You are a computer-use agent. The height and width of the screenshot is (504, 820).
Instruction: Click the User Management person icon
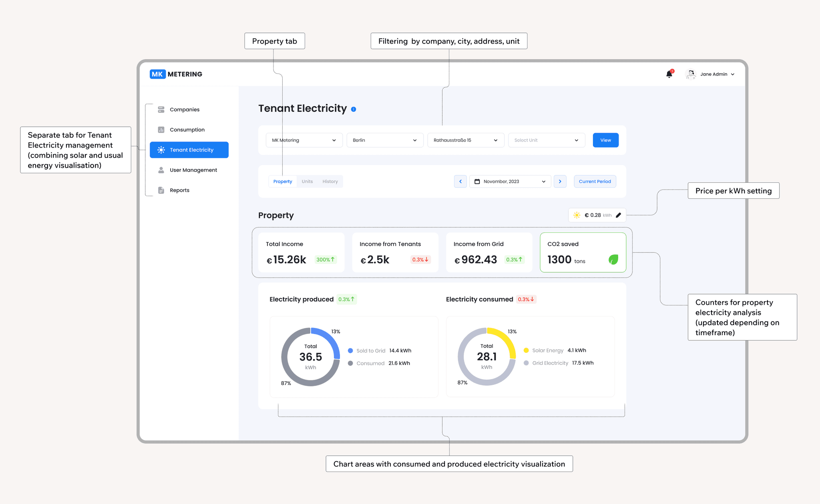click(161, 170)
